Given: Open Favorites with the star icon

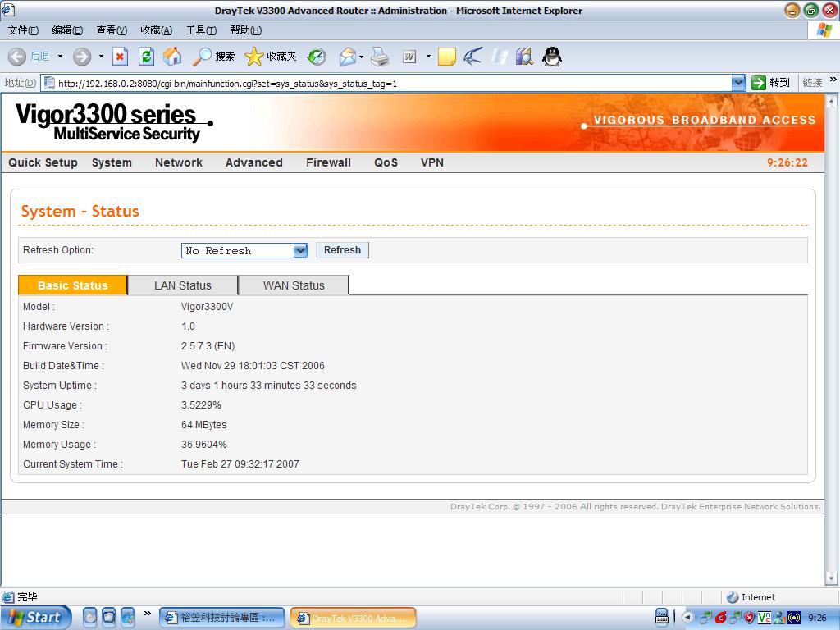Looking at the screenshot, I should click(254, 57).
